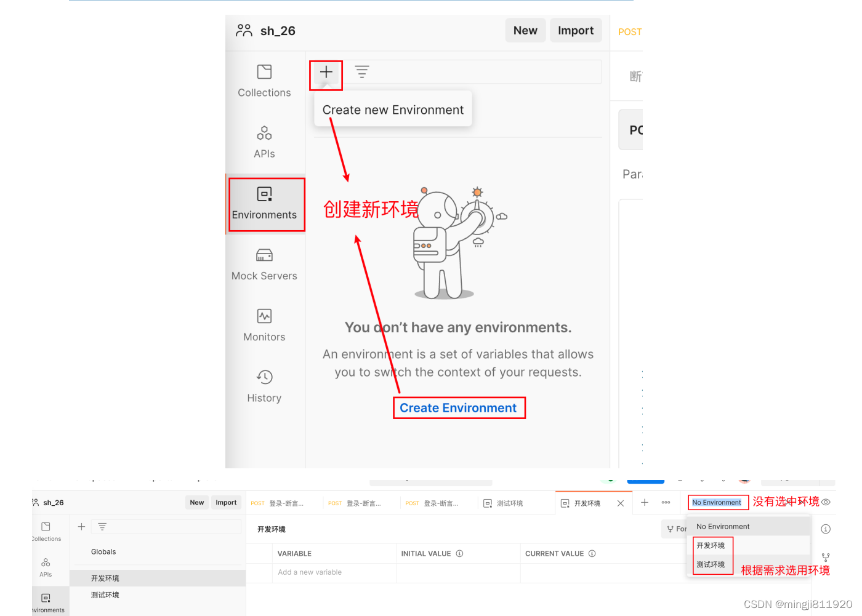Click the filter icon in the upper screenshot
Viewport: 862px width, 616px height.
[362, 72]
